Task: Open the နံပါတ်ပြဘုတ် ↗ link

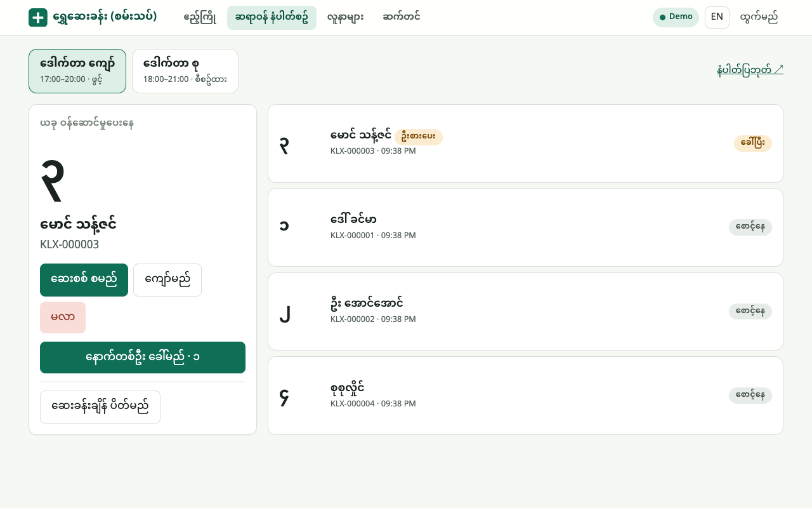Action: point(750,70)
